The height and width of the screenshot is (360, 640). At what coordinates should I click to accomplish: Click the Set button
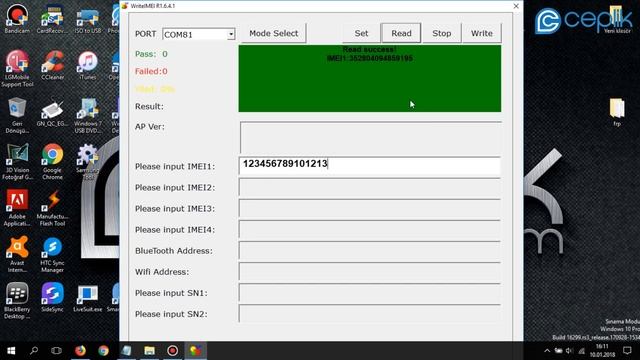coord(361,33)
